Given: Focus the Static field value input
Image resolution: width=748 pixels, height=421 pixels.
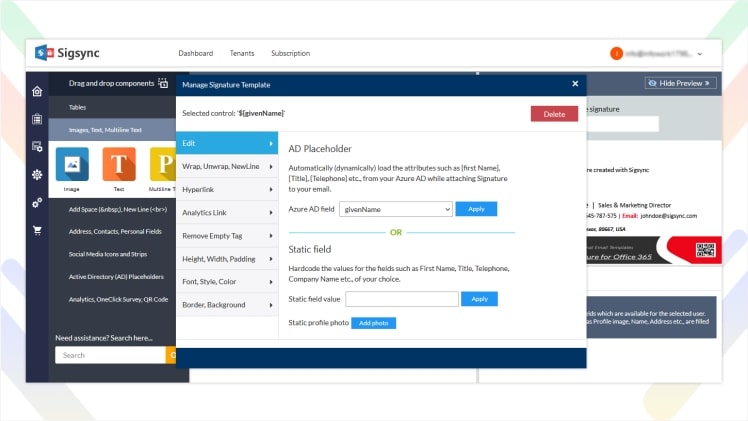Looking at the screenshot, I should [402, 299].
